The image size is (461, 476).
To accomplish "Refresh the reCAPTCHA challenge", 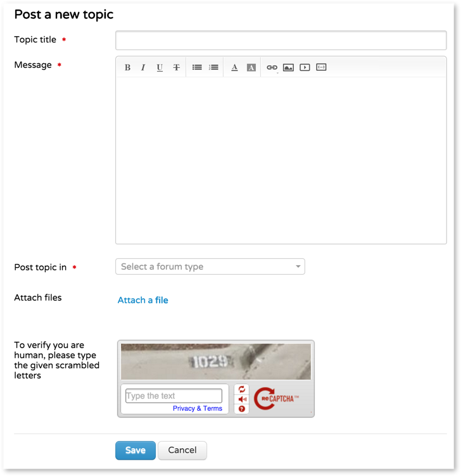I will [x=242, y=389].
